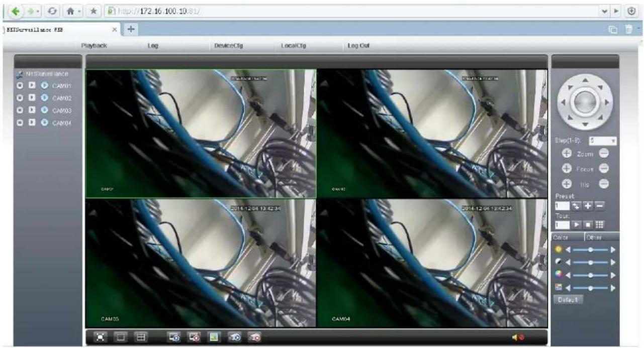Start the Tour with play button

[x=576, y=224]
